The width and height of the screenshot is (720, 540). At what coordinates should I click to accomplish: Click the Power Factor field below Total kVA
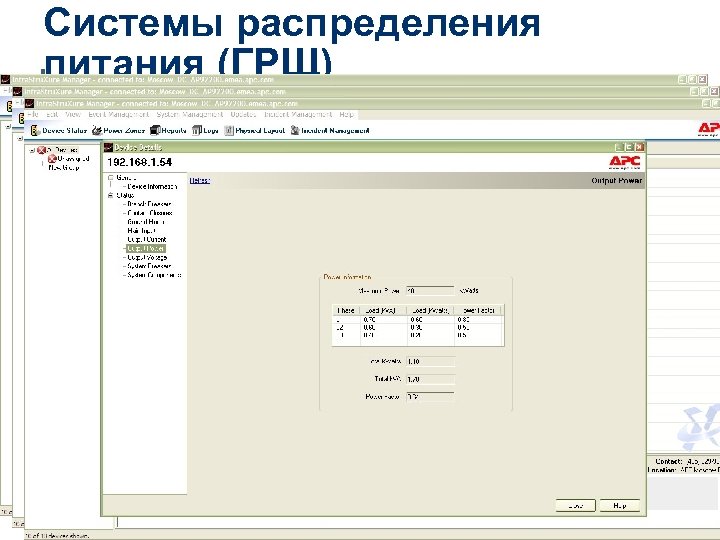point(430,397)
